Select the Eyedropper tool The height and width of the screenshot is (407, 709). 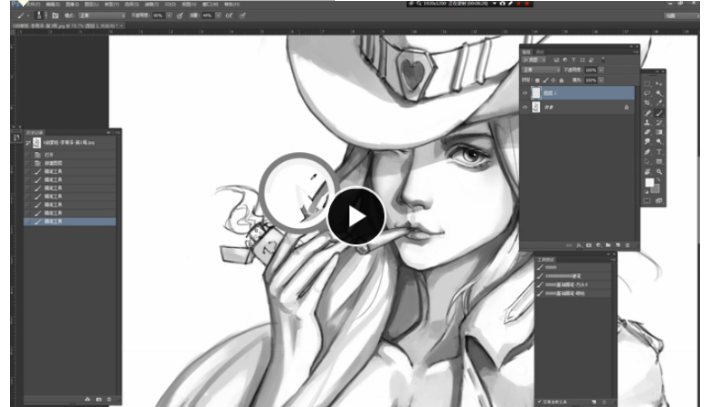(659, 103)
